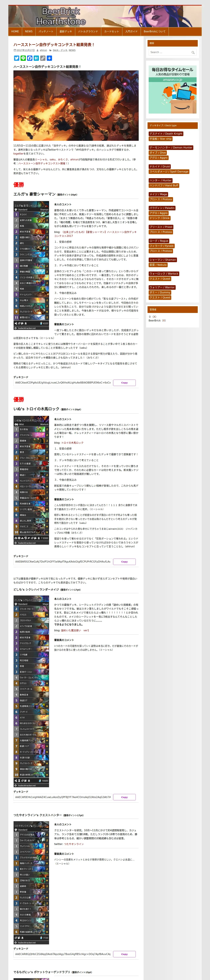Go to the HOME menu item
Viewport: 210px width, 980px height.
tap(15, 32)
